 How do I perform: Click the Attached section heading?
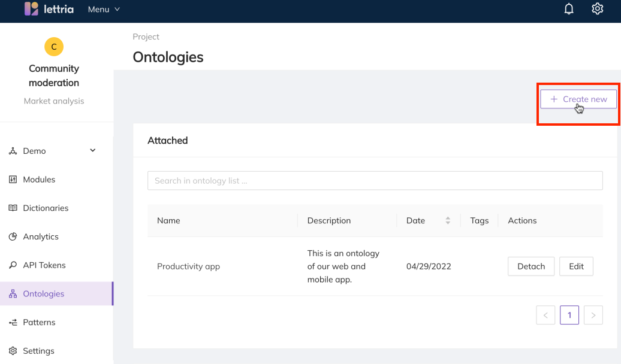167,141
